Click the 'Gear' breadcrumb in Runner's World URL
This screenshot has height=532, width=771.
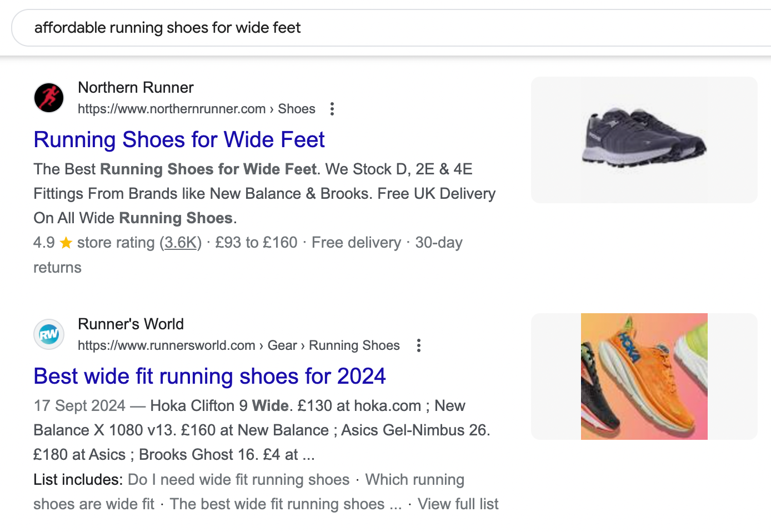point(283,345)
